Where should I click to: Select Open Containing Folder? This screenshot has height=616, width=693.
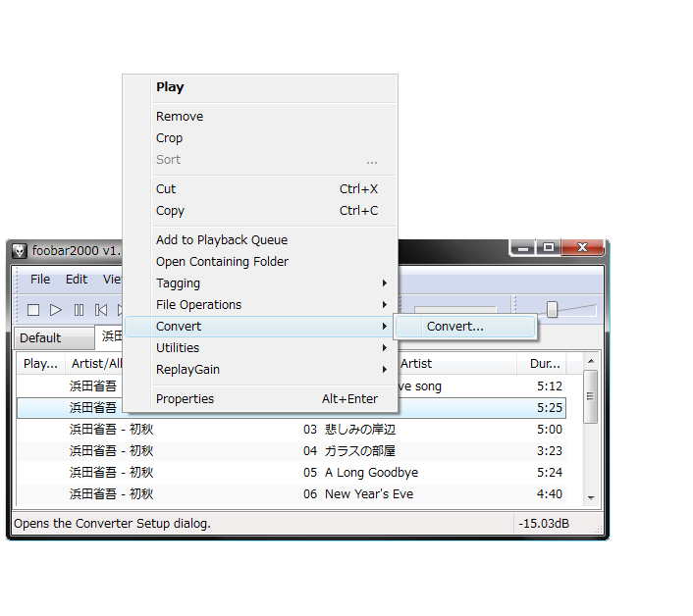click(260, 262)
